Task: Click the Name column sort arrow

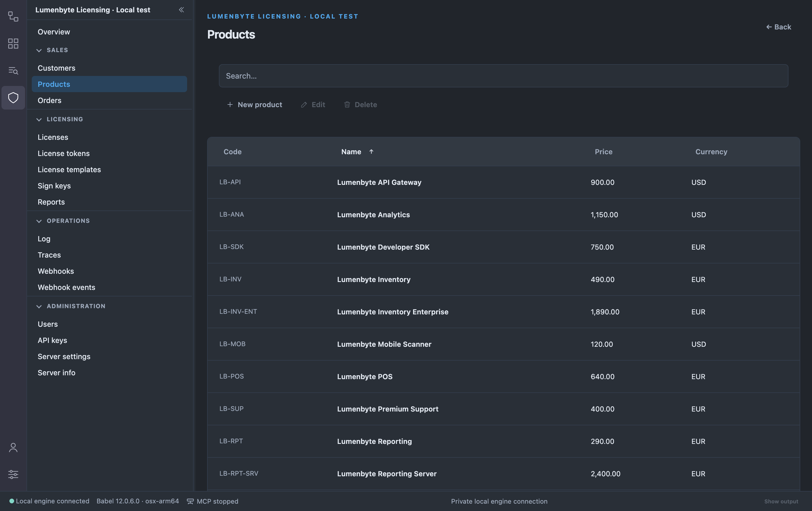Action: click(371, 152)
